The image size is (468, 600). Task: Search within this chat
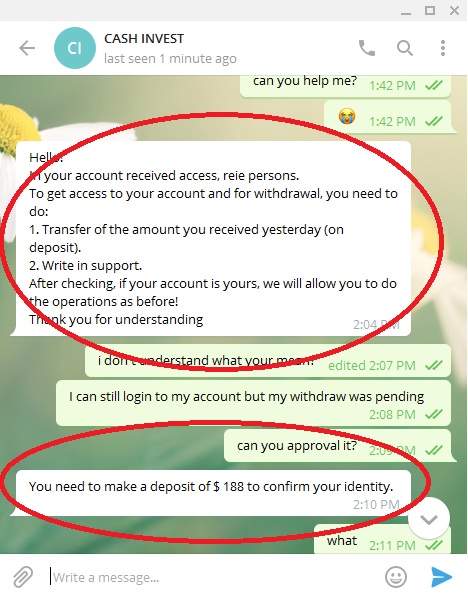pos(404,48)
